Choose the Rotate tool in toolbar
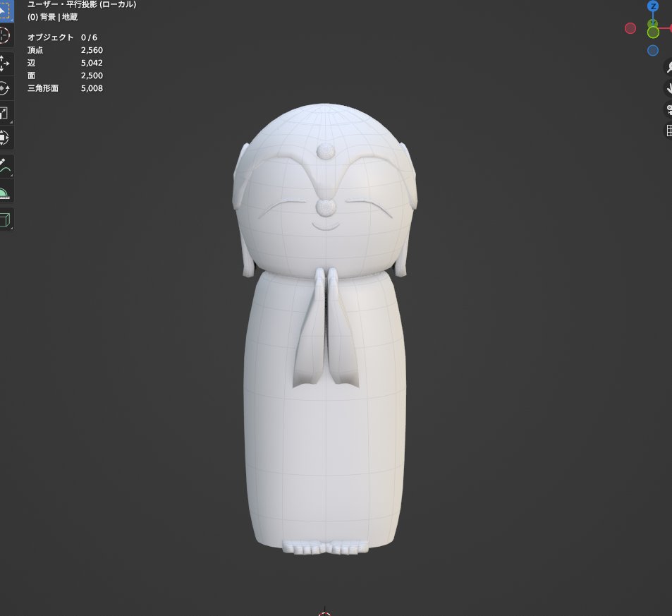Image resolution: width=672 pixels, height=616 pixels. (5, 88)
